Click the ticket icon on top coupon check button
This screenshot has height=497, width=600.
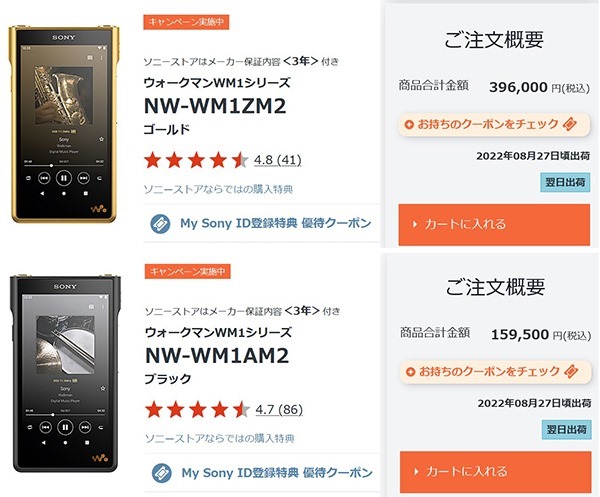570,124
